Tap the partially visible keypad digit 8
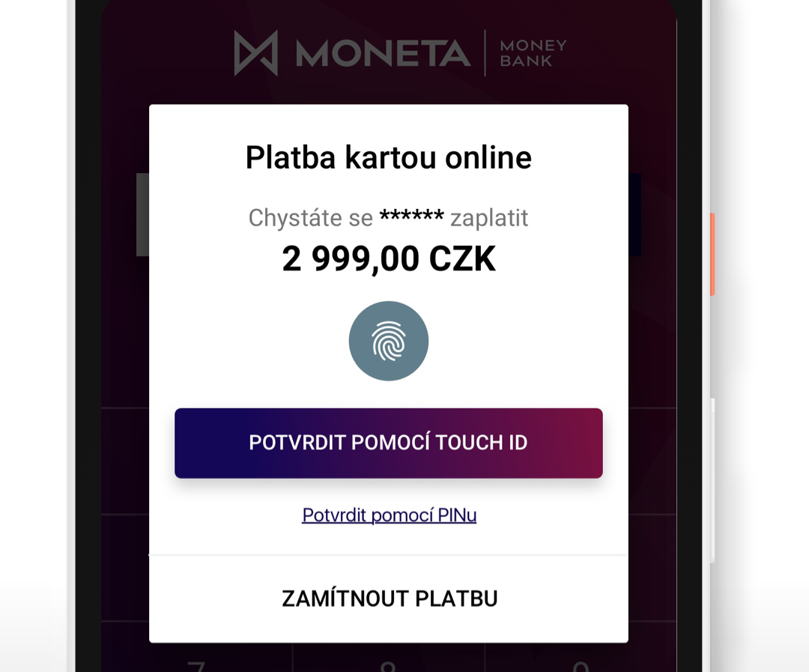 coord(387,666)
